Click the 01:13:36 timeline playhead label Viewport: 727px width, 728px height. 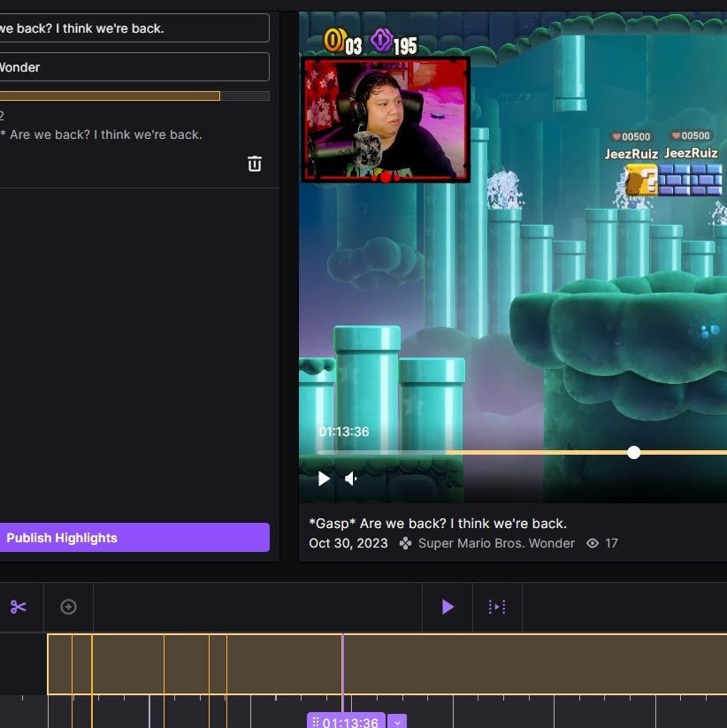347,722
